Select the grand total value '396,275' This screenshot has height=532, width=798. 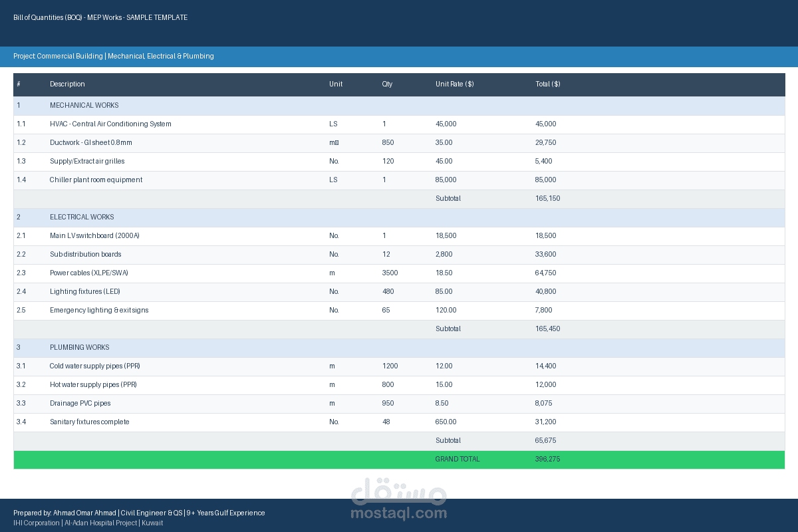click(x=548, y=460)
